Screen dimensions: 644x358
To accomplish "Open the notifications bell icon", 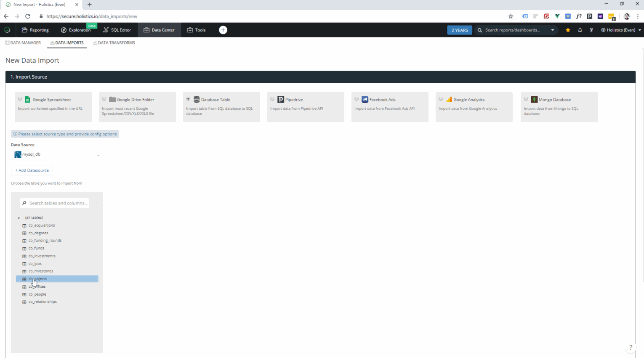I will [x=580, y=30].
